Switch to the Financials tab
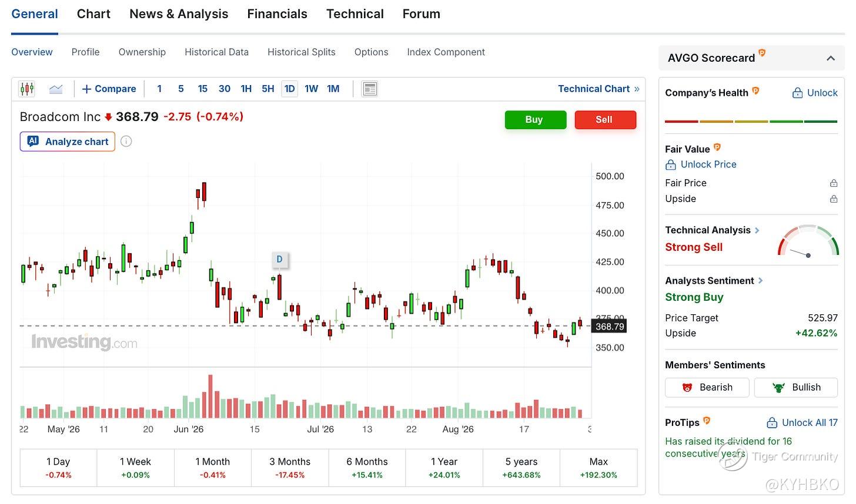Viewport: 856px width, 504px height. coord(277,14)
